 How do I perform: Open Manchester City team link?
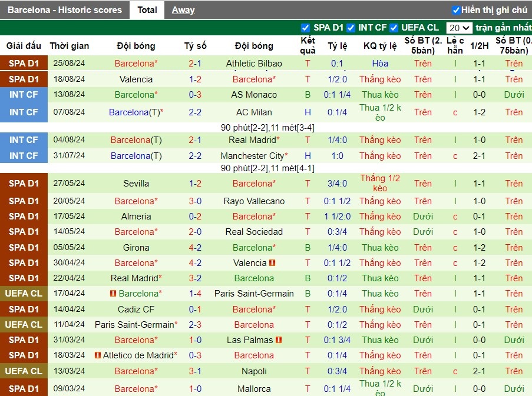pos(252,156)
